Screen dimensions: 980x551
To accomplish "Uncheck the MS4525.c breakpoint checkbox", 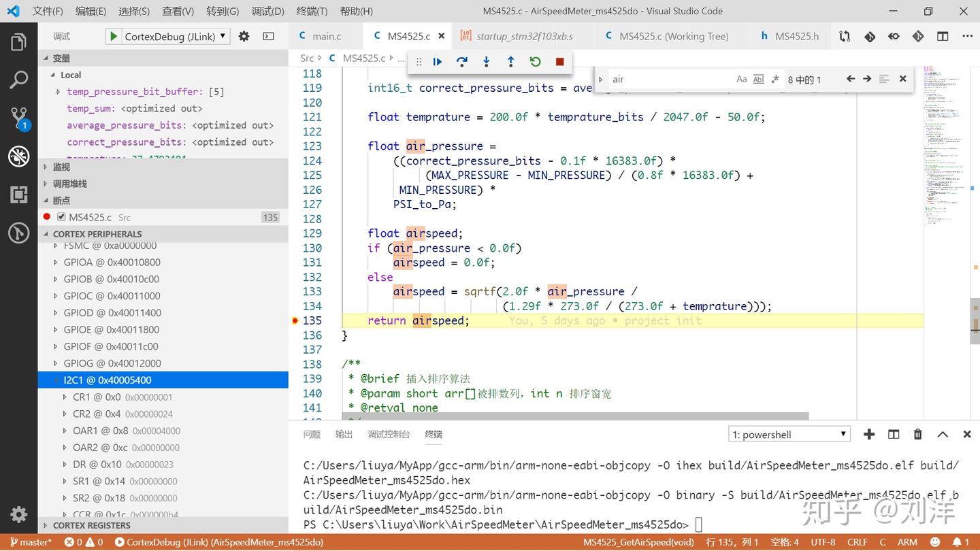I will (61, 217).
